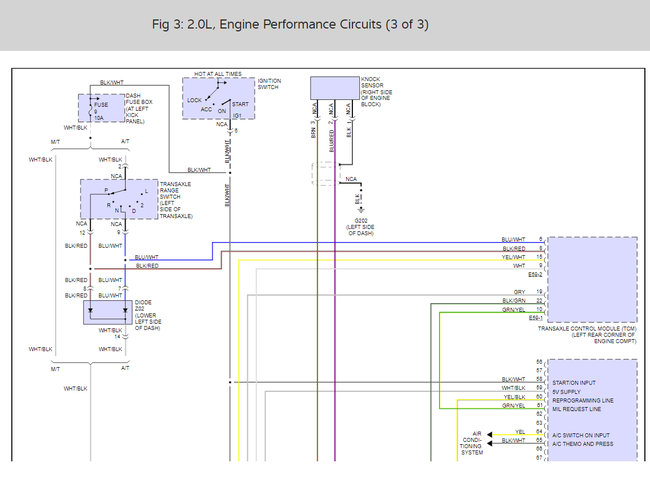
Task: Click the diode Z02 component box
Action: click(x=108, y=312)
